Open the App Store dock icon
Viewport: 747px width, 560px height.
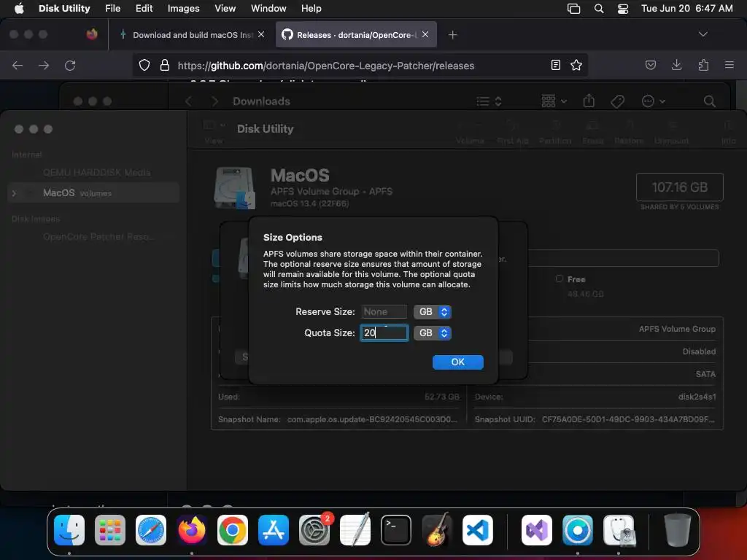(274, 530)
